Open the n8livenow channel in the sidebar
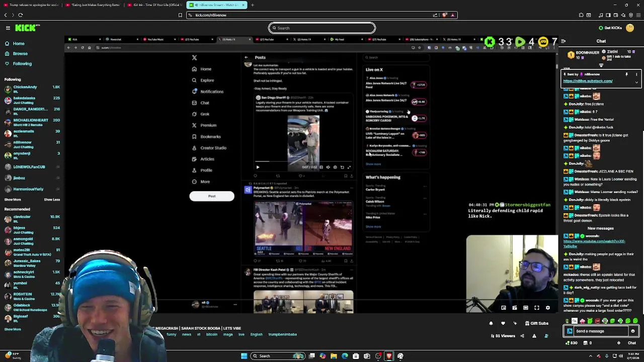The height and width of the screenshot is (362, 644). pos(32,144)
